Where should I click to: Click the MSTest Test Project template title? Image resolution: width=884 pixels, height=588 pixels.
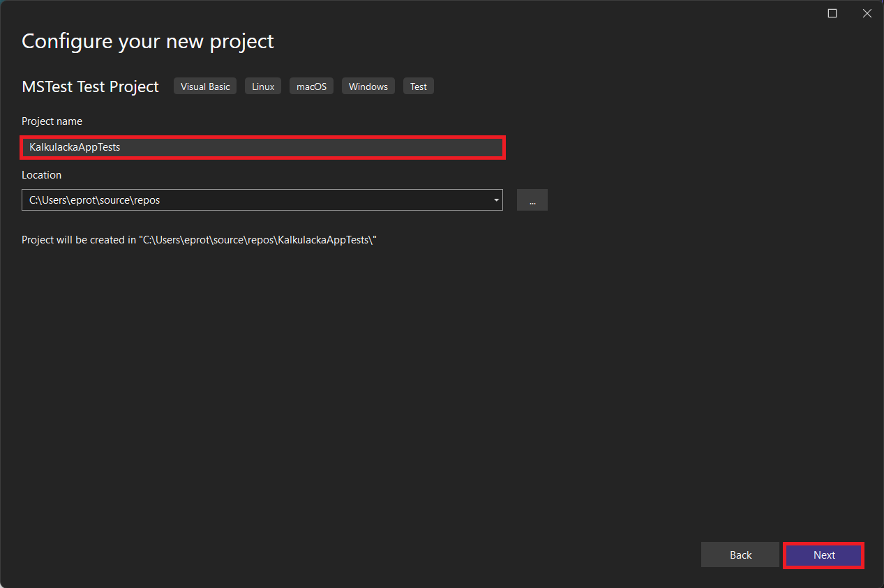pyautogui.click(x=91, y=86)
